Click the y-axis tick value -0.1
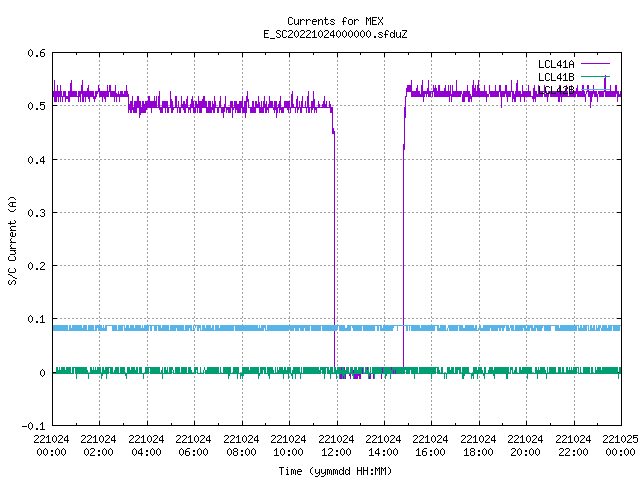 [33, 426]
